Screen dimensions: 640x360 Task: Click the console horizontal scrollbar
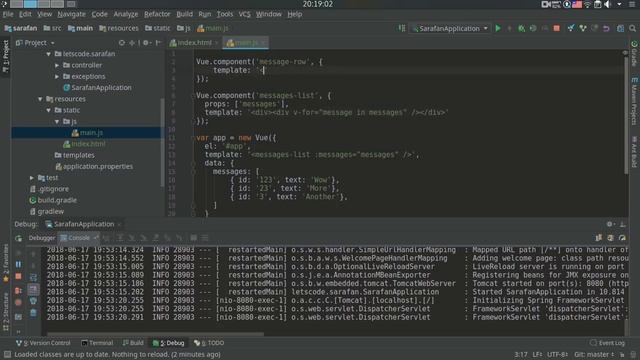(155, 334)
